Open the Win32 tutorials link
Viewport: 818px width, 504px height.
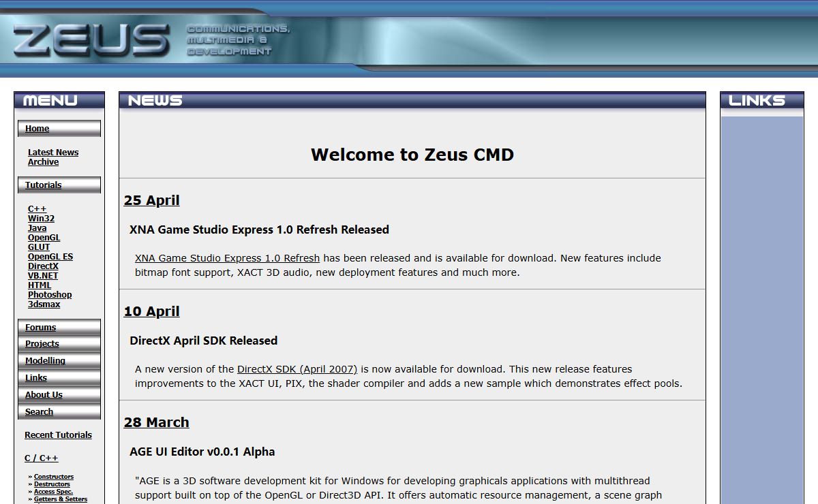[x=41, y=219]
